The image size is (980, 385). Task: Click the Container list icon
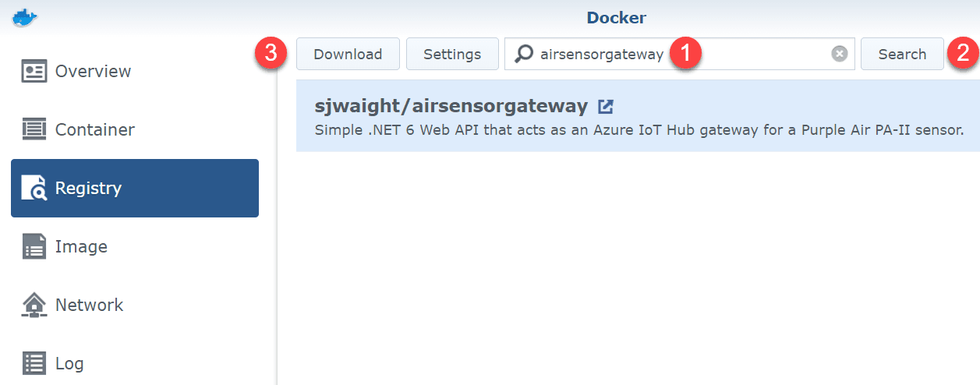tap(34, 130)
